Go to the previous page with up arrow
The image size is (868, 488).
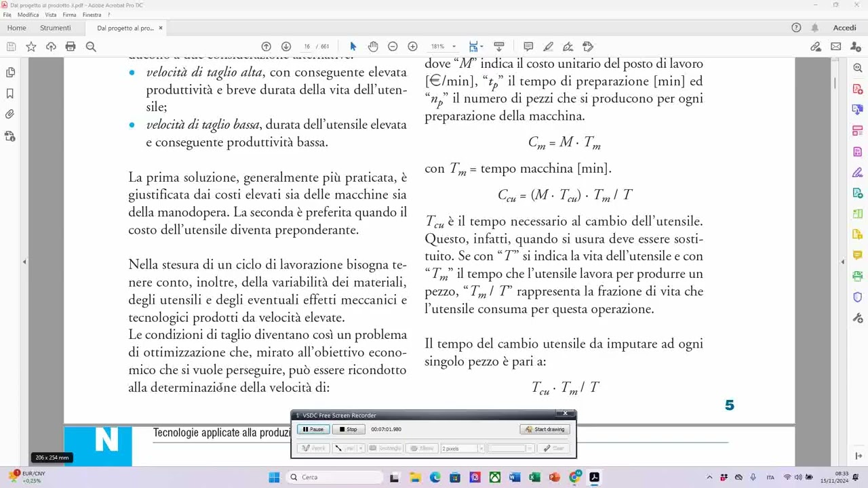pos(267,47)
